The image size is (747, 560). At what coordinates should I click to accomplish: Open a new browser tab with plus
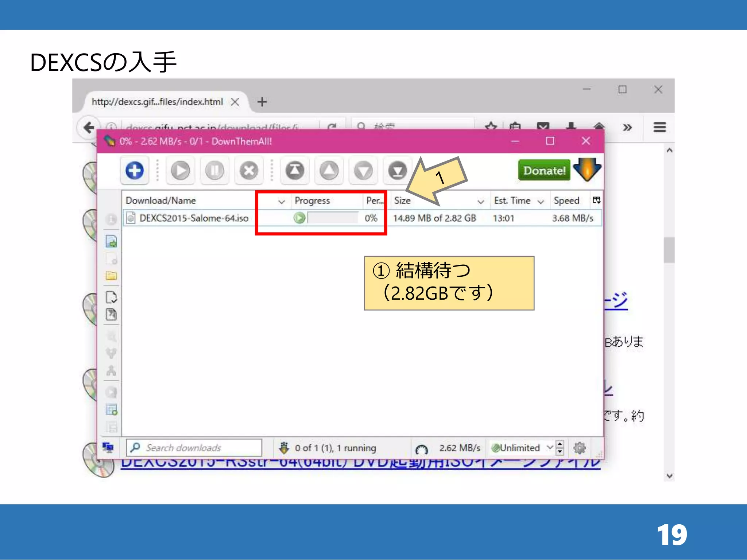262,102
